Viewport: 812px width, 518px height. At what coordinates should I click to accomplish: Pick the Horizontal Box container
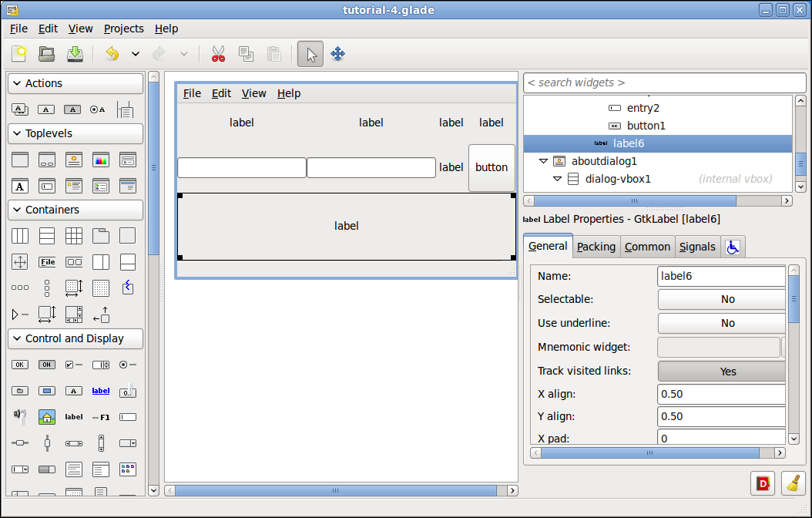coord(20,236)
